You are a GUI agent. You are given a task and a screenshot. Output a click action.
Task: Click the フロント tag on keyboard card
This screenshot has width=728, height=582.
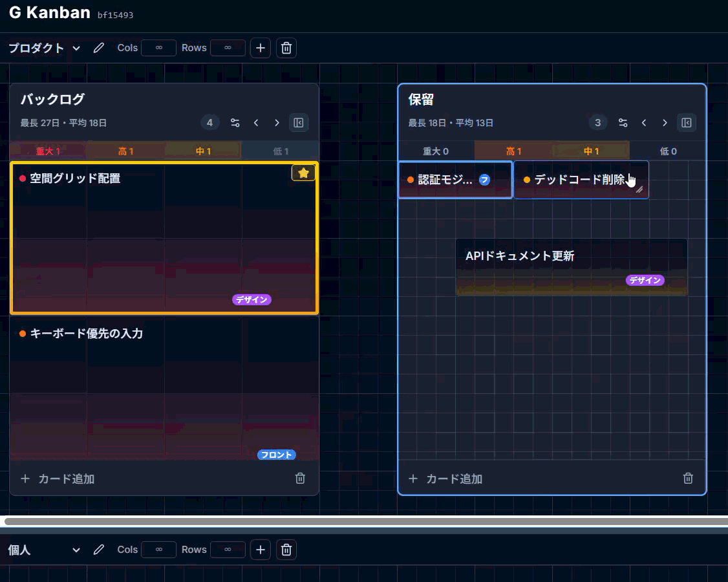277,455
